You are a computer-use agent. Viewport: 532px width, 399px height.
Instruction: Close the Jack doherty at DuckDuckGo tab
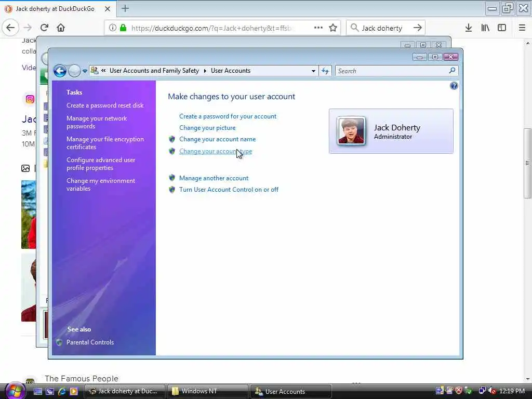(108, 9)
